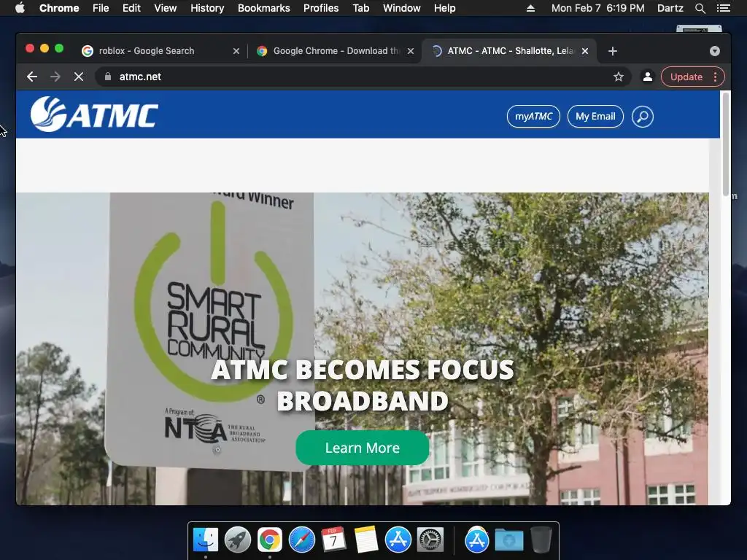Viewport: 747px width, 560px height.
Task: Open the My Email button
Action: click(595, 116)
